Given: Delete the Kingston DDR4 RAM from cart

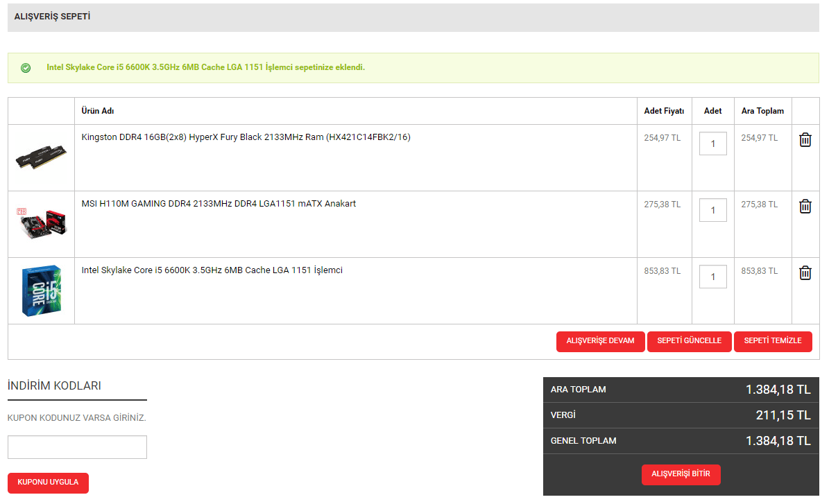Looking at the screenshot, I should pos(805,139).
